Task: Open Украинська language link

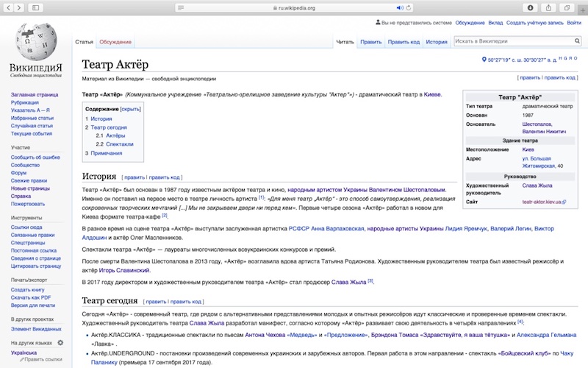Action: [x=24, y=353]
